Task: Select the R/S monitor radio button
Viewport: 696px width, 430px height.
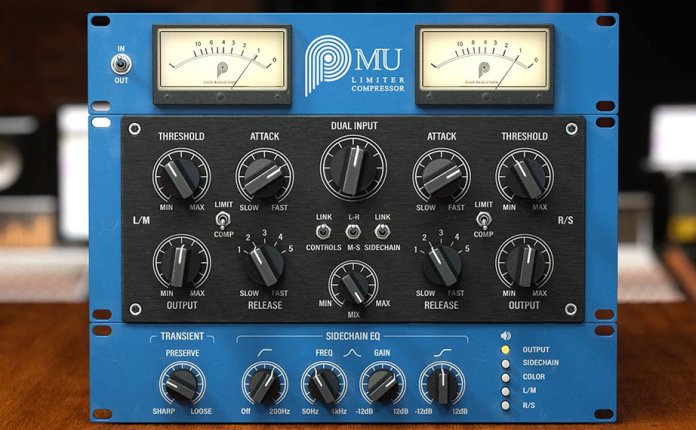Action: pos(505,405)
